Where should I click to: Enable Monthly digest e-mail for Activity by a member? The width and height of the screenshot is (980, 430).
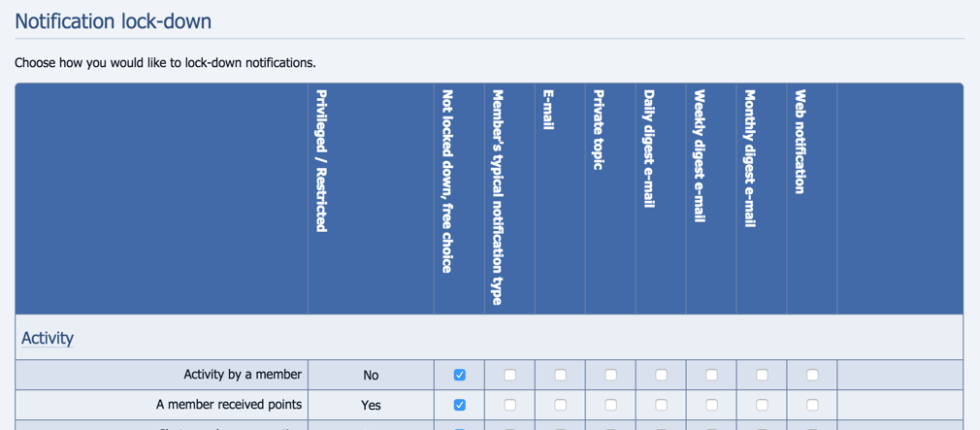762,375
